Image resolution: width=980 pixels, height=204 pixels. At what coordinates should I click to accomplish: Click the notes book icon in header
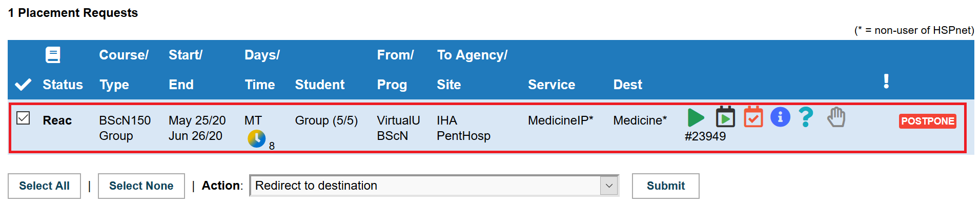tap(53, 55)
